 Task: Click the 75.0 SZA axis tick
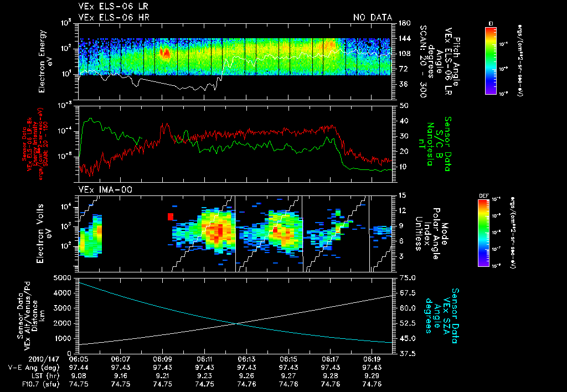[x=408, y=278]
